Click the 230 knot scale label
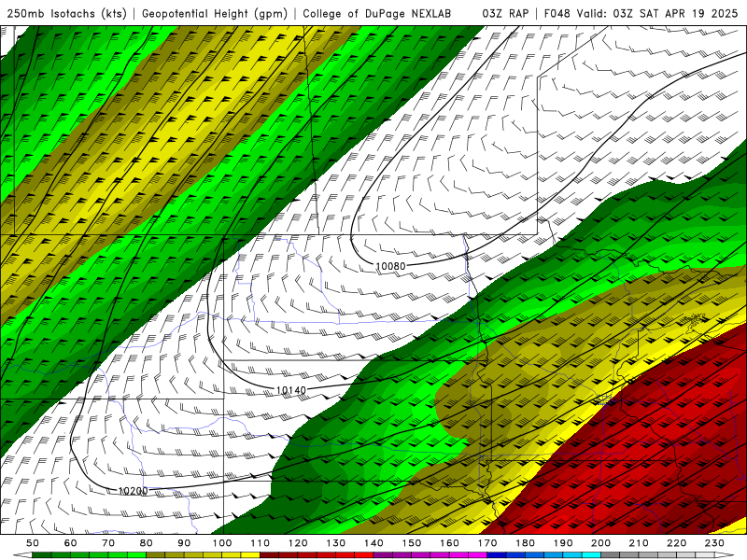 714,543
